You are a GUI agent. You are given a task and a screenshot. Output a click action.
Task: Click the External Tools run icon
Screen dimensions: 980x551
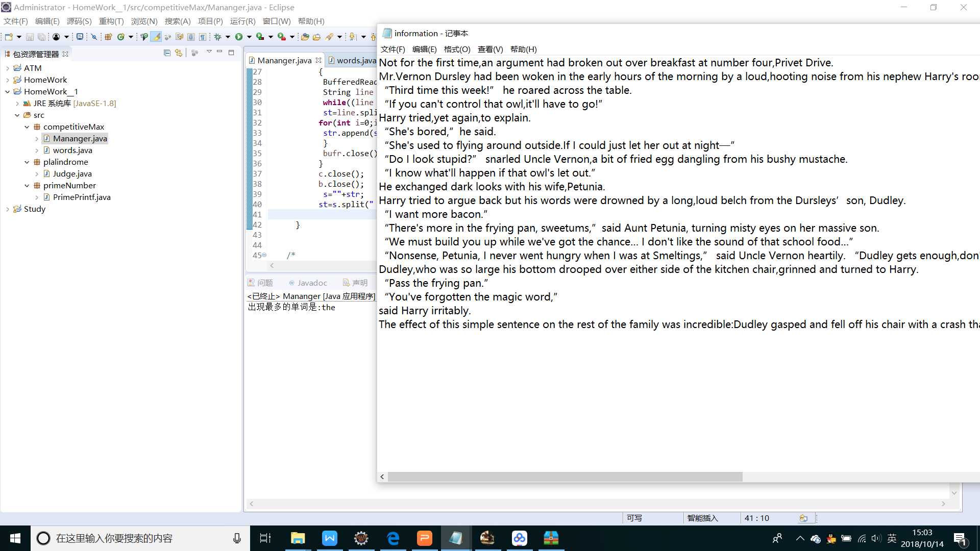tap(281, 37)
